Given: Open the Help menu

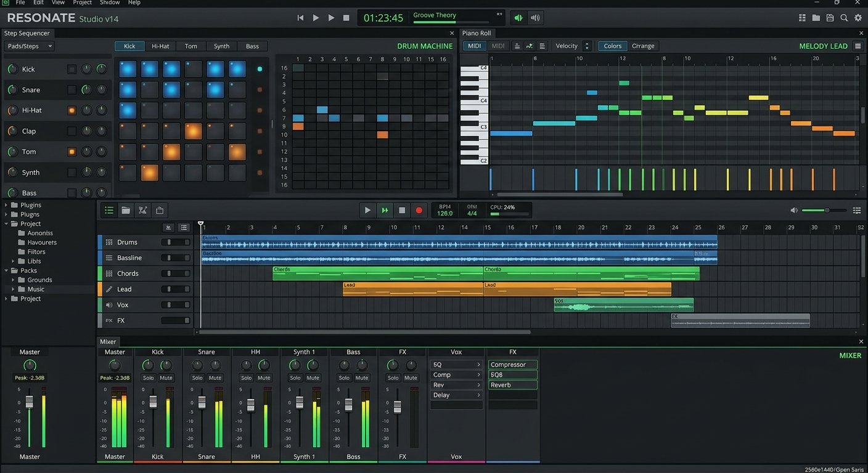Looking at the screenshot, I should (x=134, y=2).
